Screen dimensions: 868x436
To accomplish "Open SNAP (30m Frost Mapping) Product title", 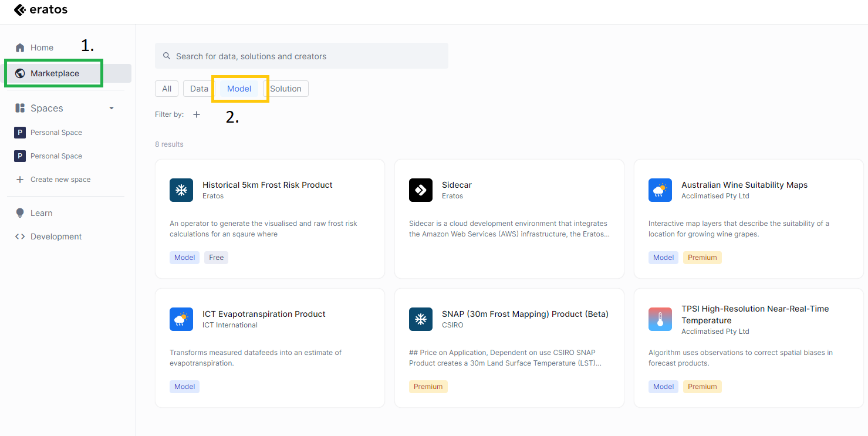I will (525, 314).
